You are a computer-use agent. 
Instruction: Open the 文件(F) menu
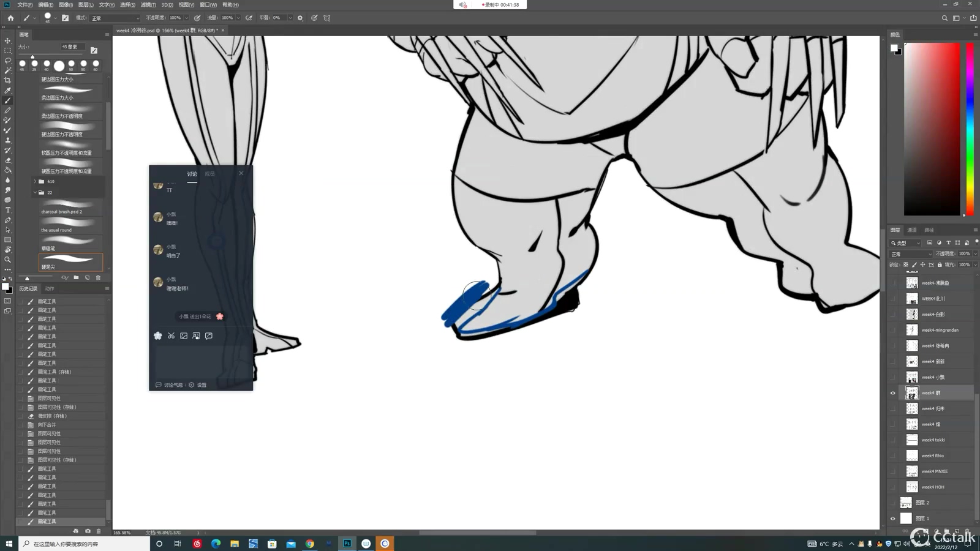tap(25, 5)
